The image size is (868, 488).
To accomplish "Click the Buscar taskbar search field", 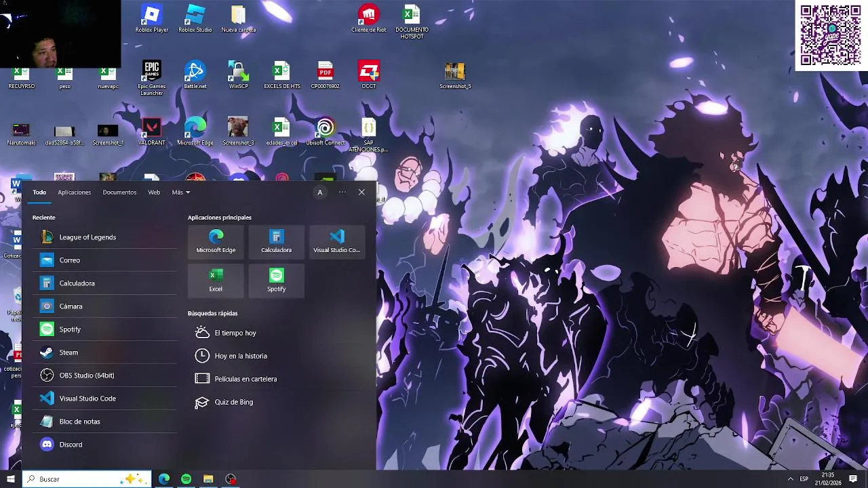I will click(x=87, y=479).
